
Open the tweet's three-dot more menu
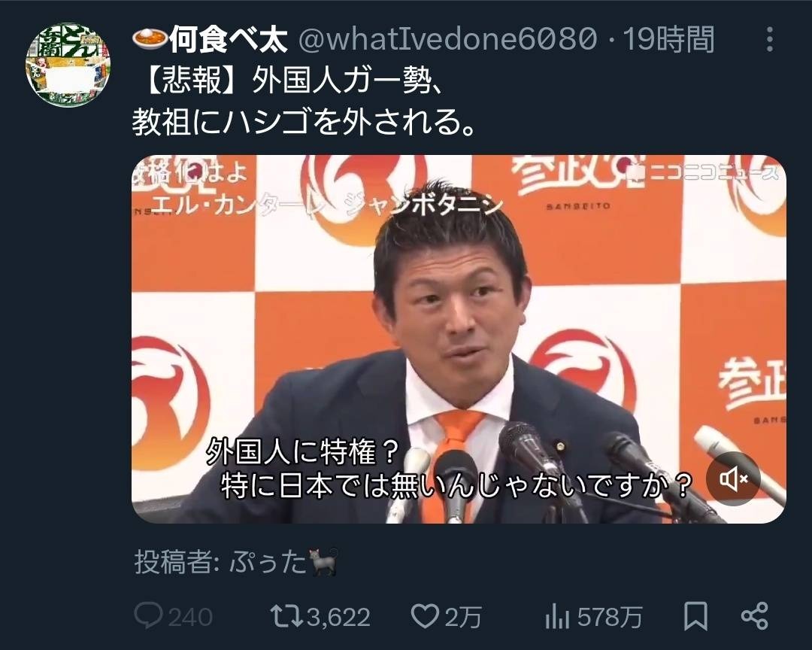click(770, 39)
